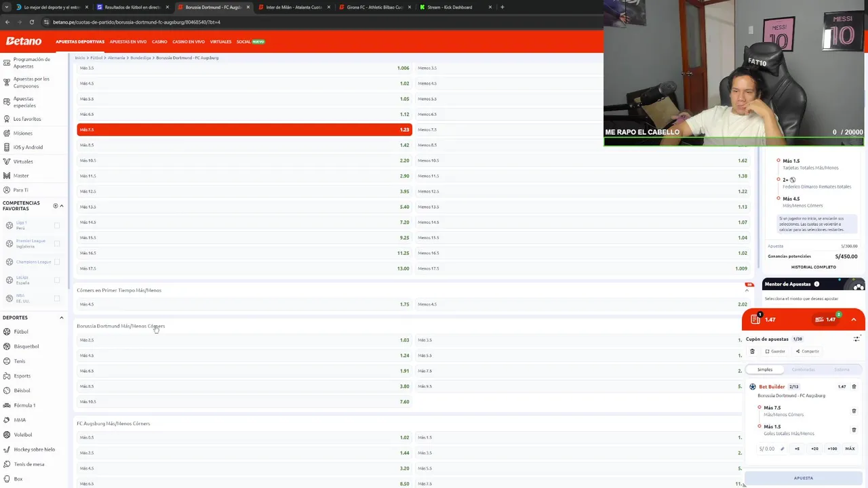Check the NBA EE. UU. favorite box
The height and width of the screenshot is (488, 868).
pyautogui.click(x=57, y=298)
